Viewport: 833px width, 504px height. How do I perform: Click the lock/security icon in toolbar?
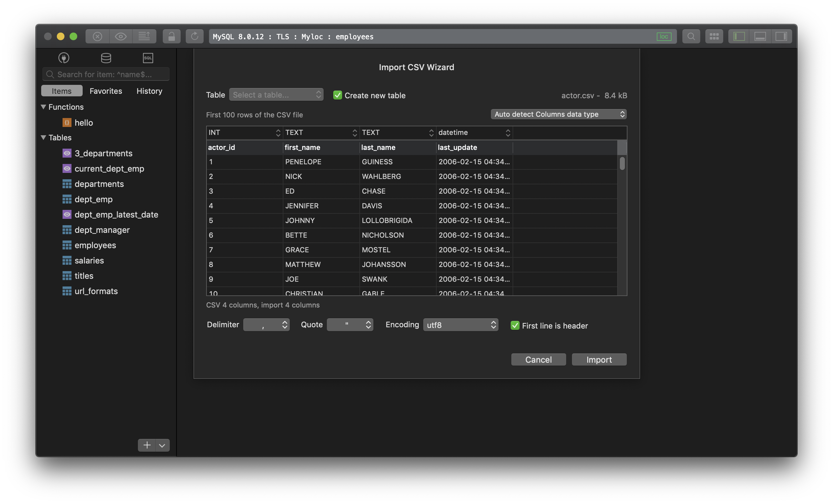[x=171, y=36]
